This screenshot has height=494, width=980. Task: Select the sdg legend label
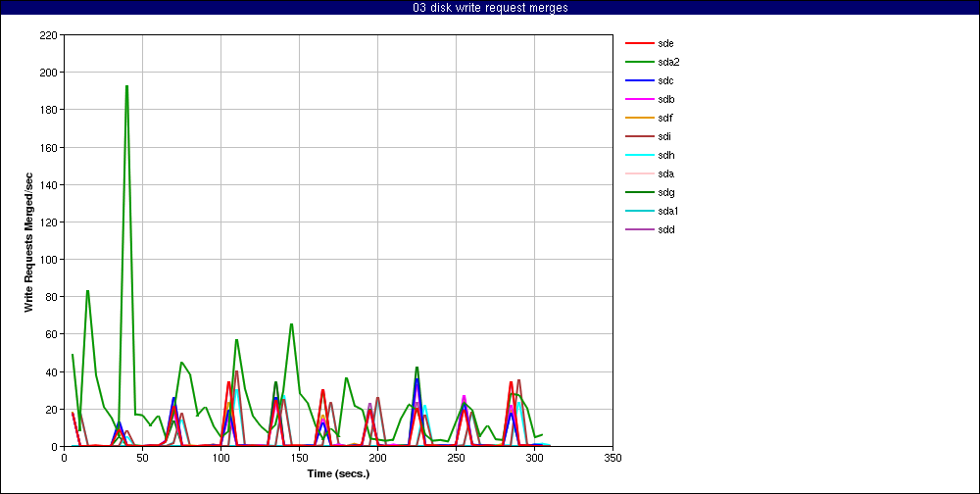[665, 192]
